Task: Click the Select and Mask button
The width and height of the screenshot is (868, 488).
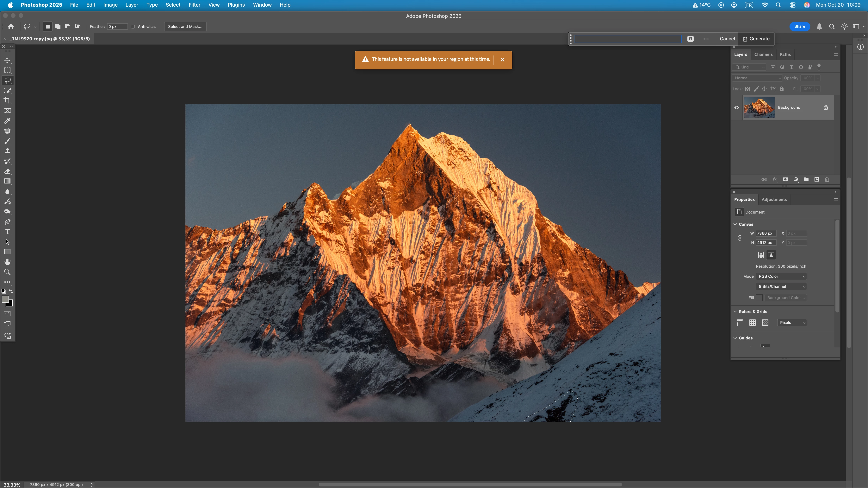Action: 185,27
